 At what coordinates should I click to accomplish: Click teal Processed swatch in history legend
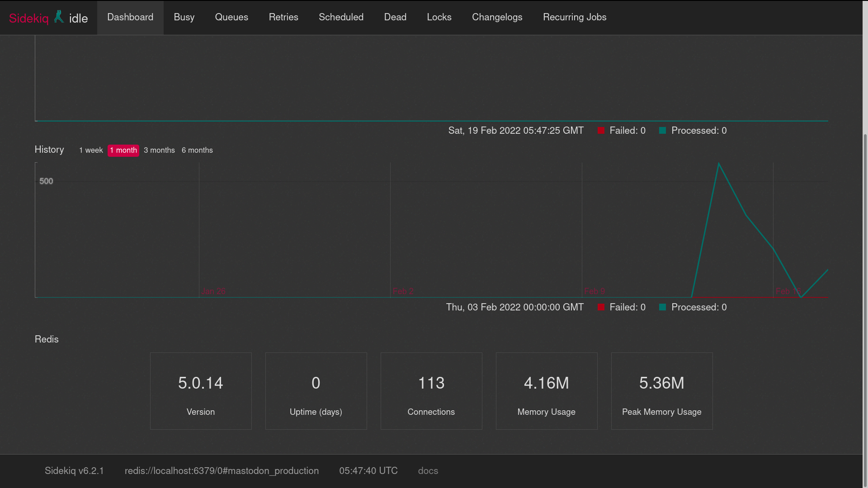point(662,307)
